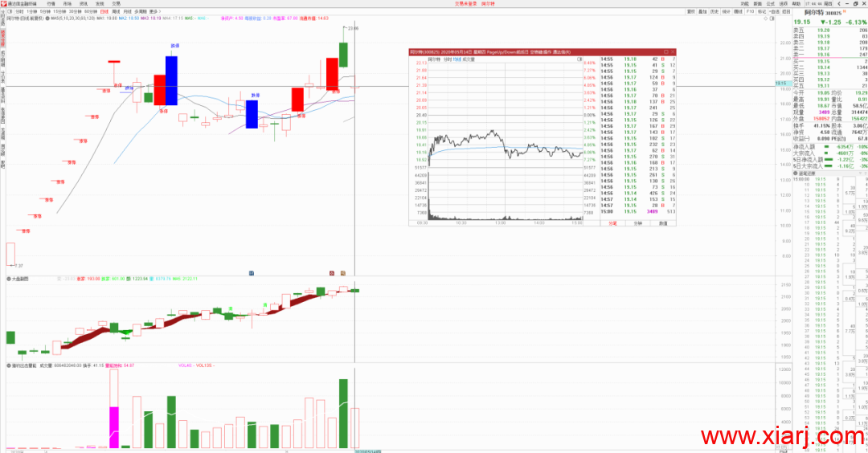Viewport: 868px width, 453px height.
Task: Maximize the intraday popup window
Action: tap(666, 52)
